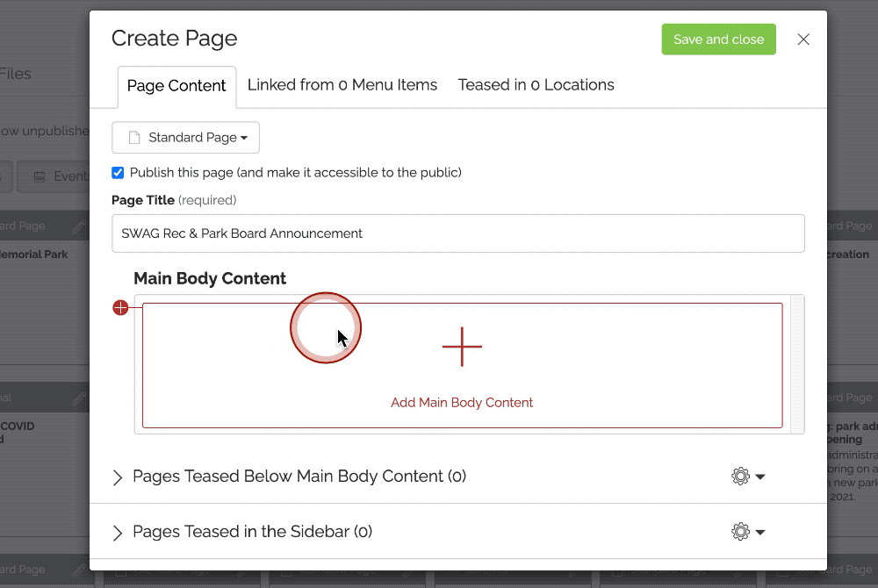Click the calendar icon on the background Event button
Viewport: 878px width, 588px height.
40,176
